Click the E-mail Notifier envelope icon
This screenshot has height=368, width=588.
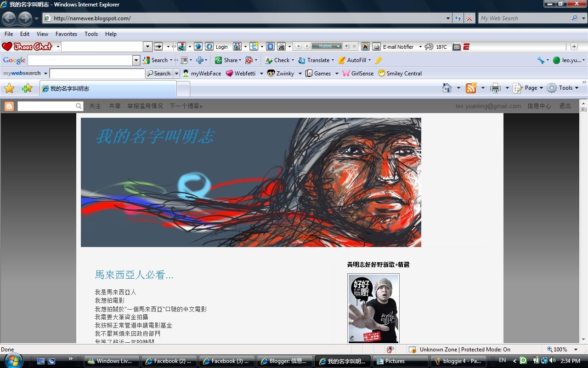tap(376, 46)
